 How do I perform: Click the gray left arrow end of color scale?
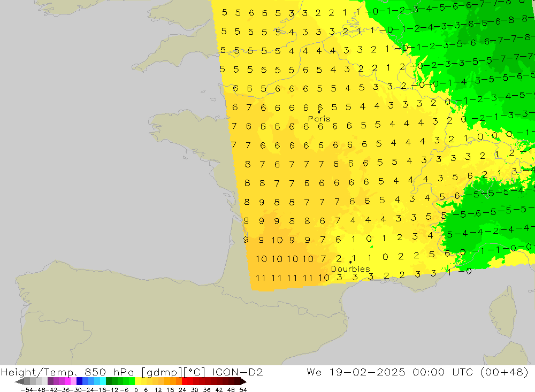click(19, 381)
